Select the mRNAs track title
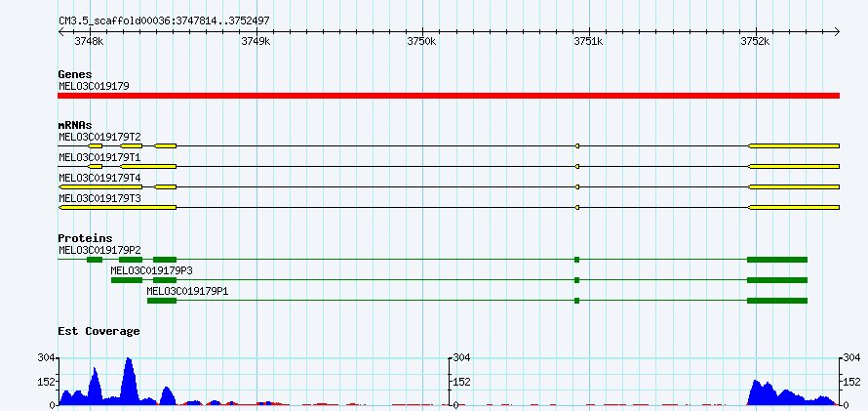 75,126
